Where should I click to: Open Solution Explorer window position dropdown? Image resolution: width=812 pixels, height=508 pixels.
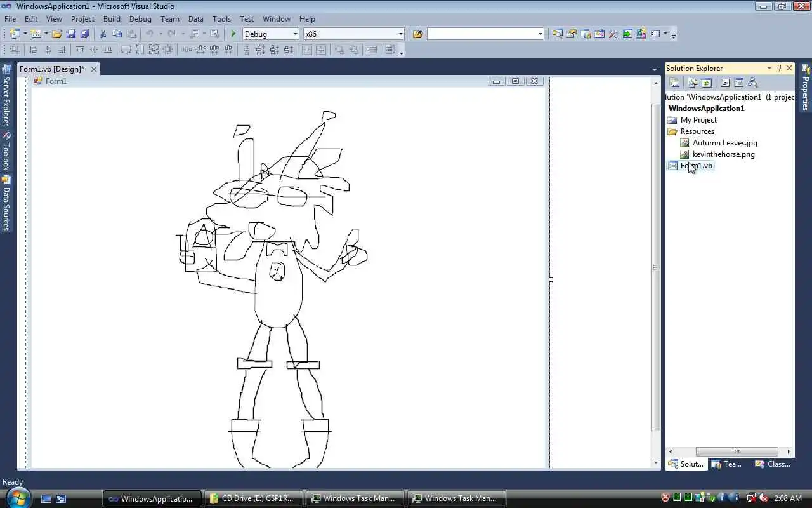click(769, 68)
